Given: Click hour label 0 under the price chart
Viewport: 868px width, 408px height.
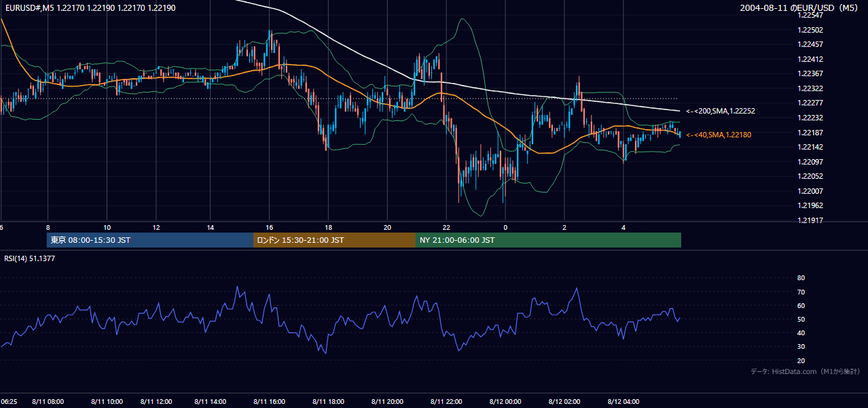Looking at the screenshot, I should coord(505,227).
